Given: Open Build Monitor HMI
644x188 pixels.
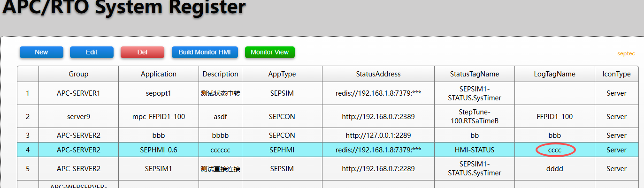Looking at the screenshot, I should click(x=205, y=52).
